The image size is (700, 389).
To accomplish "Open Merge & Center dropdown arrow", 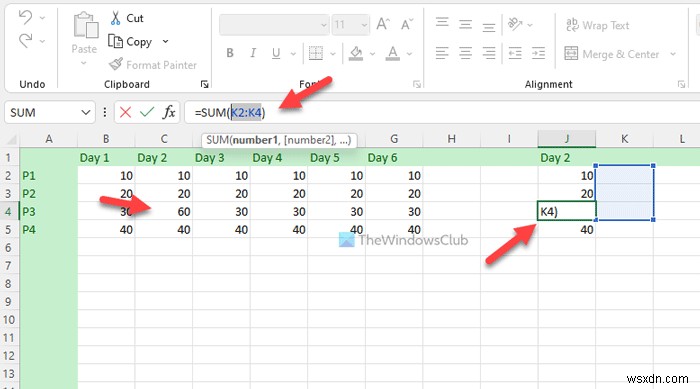I will coord(673,54).
